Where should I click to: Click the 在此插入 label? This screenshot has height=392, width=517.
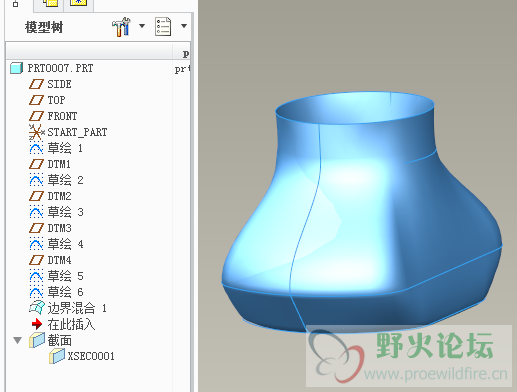(71, 324)
